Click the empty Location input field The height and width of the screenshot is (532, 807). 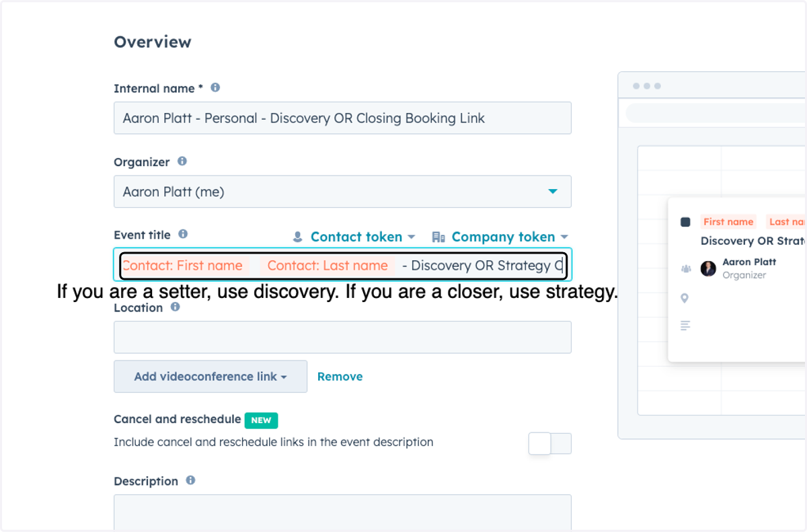pyautogui.click(x=342, y=337)
